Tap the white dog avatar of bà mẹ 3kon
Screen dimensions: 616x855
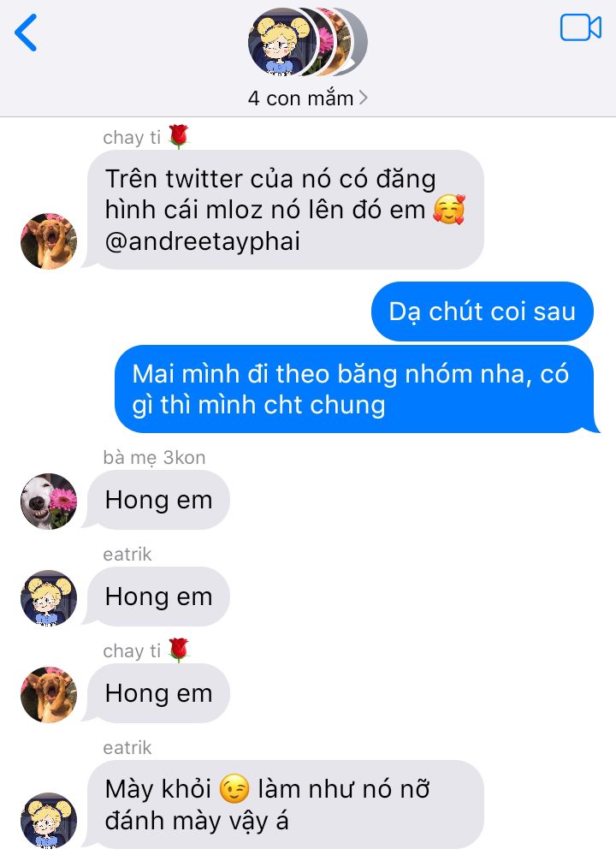[49, 502]
